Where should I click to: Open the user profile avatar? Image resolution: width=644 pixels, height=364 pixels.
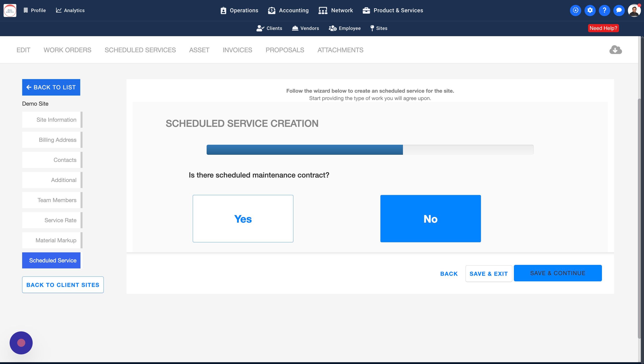pos(634,10)
